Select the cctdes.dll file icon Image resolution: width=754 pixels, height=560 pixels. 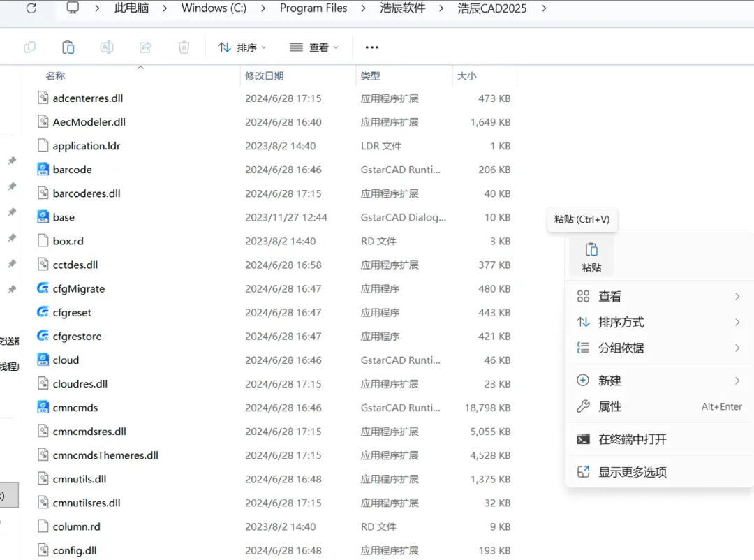pos(43,264)
